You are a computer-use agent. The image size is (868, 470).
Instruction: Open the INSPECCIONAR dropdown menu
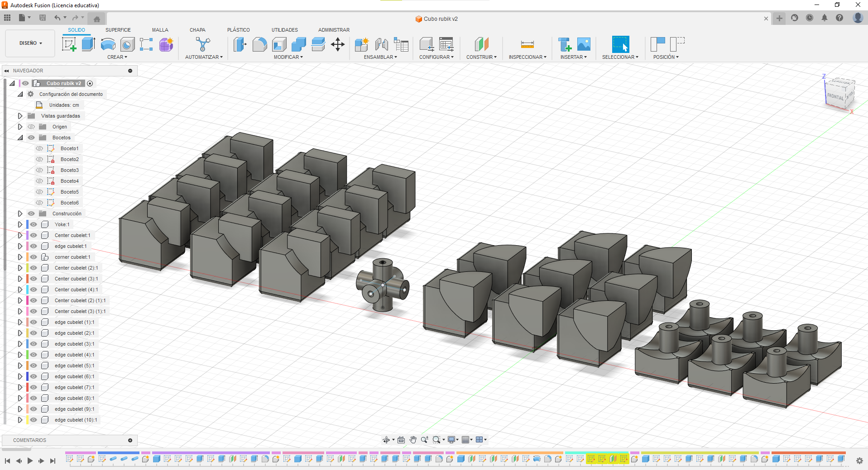click(x=528, y=57)
